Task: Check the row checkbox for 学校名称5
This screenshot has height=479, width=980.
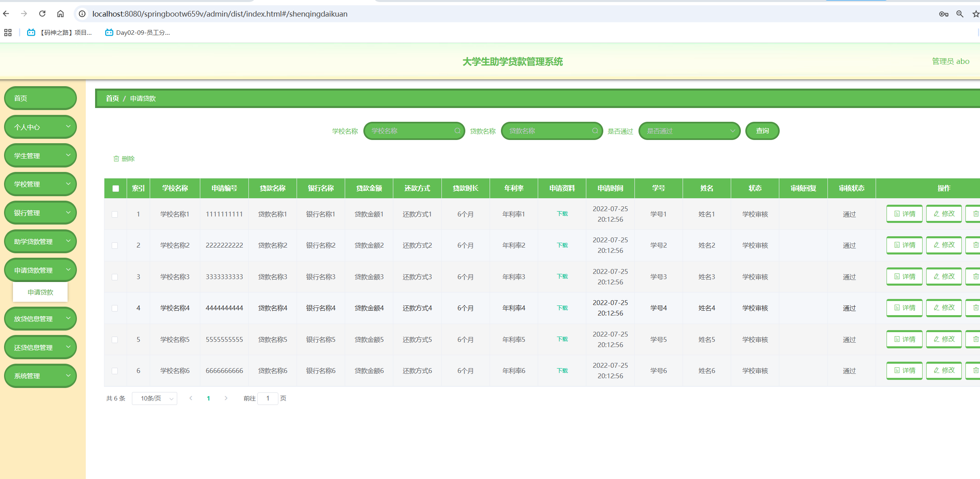Action: coord(115,340)
